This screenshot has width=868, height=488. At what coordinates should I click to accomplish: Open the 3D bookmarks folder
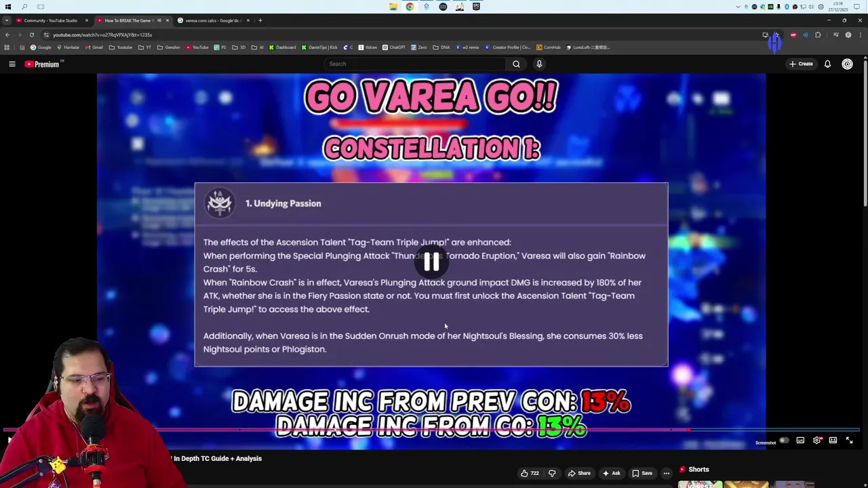click(x=239, y=47)
